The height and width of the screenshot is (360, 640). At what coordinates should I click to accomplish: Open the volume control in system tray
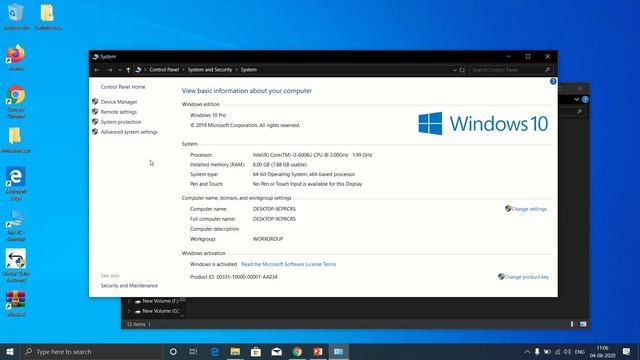[x=567, y=351]
